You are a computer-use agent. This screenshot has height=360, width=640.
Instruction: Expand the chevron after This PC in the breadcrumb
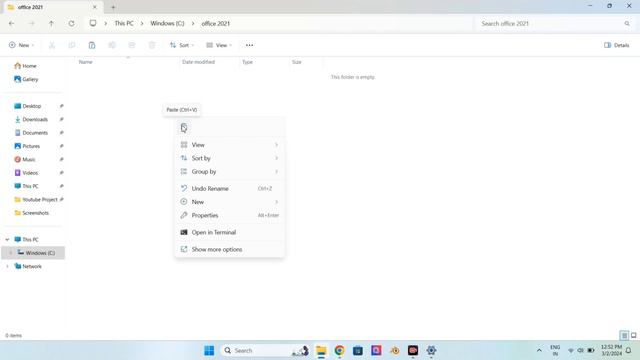point(142,24)
